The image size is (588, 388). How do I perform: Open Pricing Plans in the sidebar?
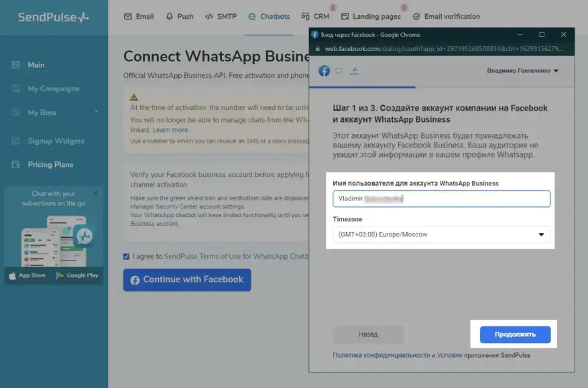50,165
